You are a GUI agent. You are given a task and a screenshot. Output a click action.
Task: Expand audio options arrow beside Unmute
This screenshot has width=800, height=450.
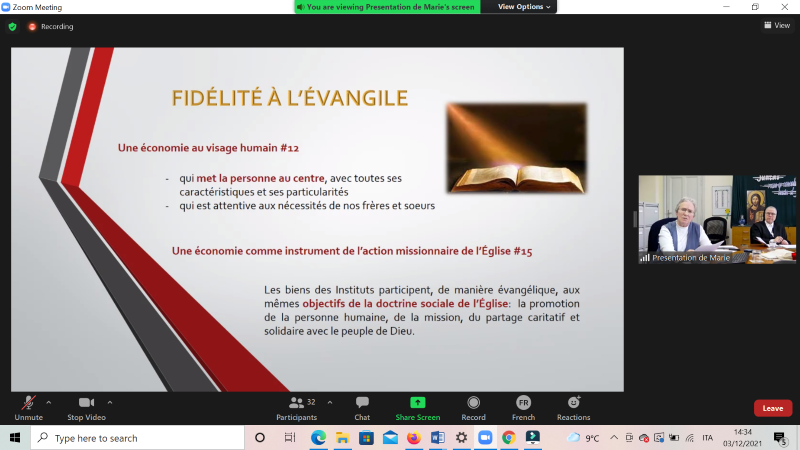click(48, 402)
